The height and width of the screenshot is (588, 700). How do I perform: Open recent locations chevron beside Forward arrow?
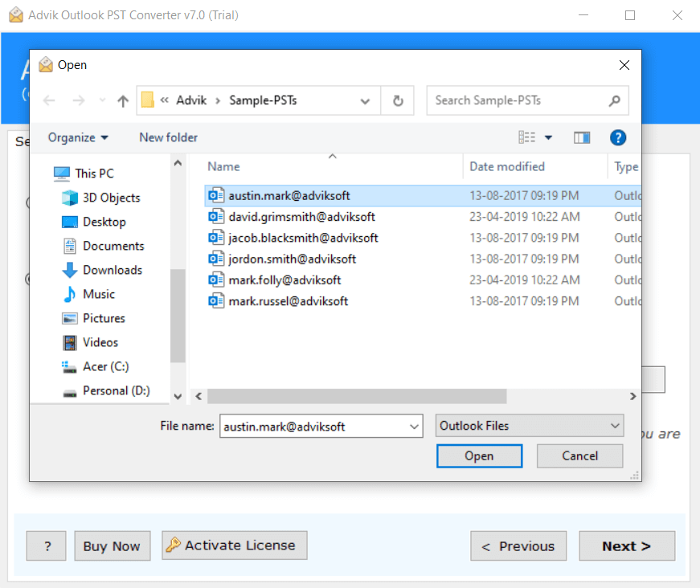[102, 100]
